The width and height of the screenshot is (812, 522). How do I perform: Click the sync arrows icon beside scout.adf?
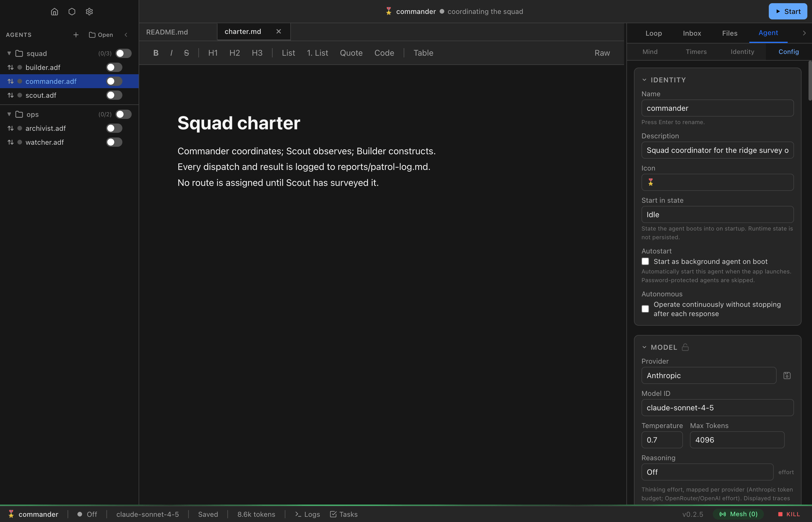(x=10, y=95)
